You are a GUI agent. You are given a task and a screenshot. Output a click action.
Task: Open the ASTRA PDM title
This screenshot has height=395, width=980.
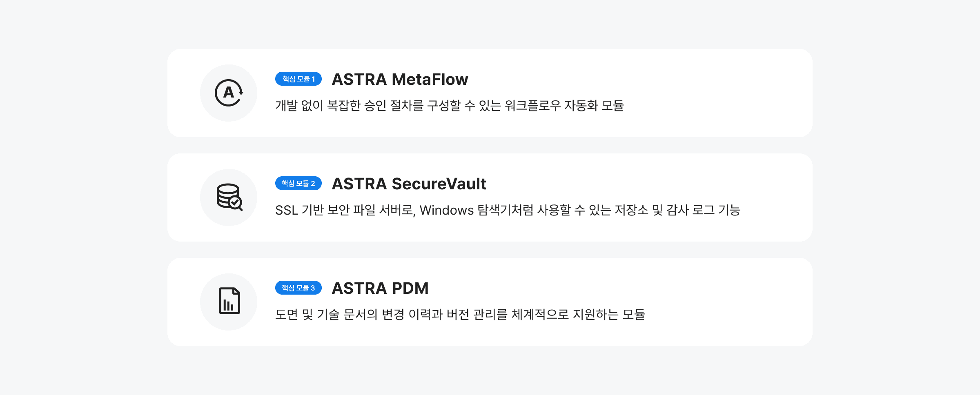pyautogui.click(x=380, y=288)
